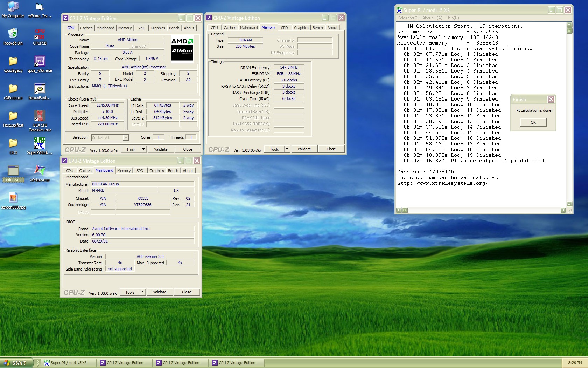Viewport: 588px width, 368px height.
Task: Open the About menu in Super PI
Action: click(432, 18)
